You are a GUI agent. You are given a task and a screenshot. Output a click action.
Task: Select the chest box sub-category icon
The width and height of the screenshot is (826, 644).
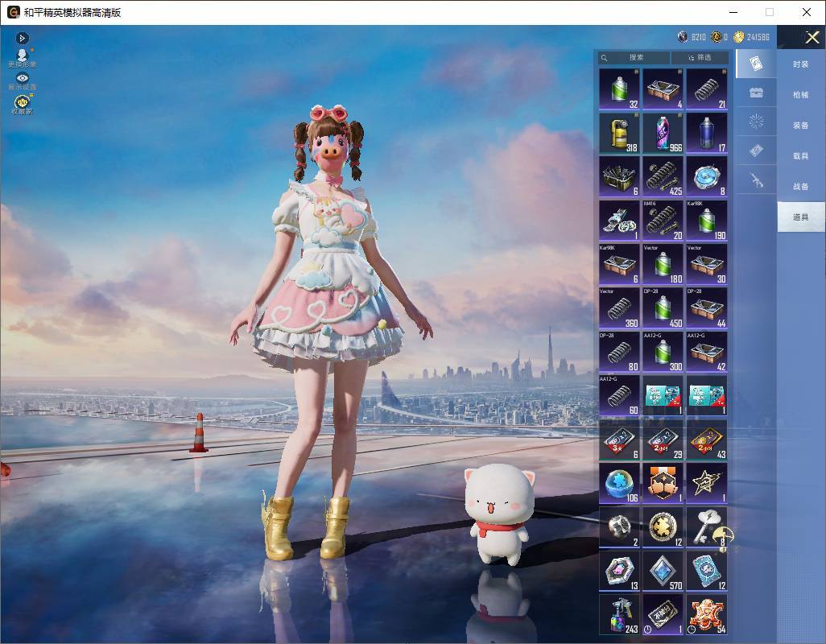click(756, 93)
